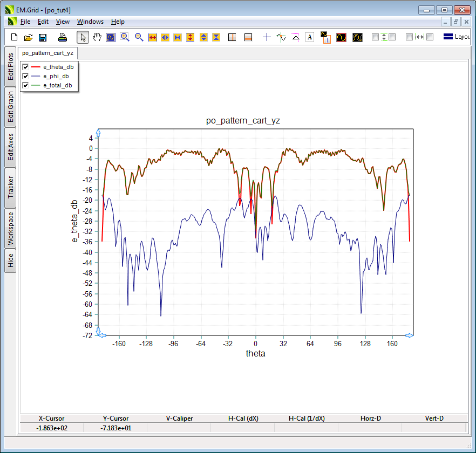Switch to the po_pattern_cart_yz tab

(x=47, y=53)
